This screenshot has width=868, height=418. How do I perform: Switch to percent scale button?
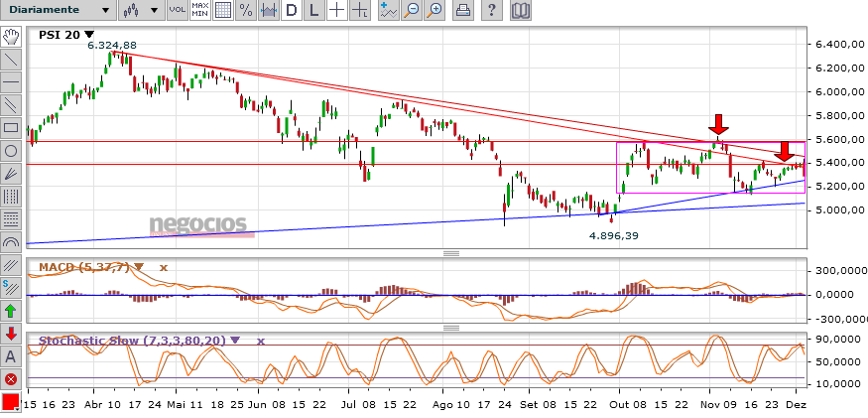point(246,9)
